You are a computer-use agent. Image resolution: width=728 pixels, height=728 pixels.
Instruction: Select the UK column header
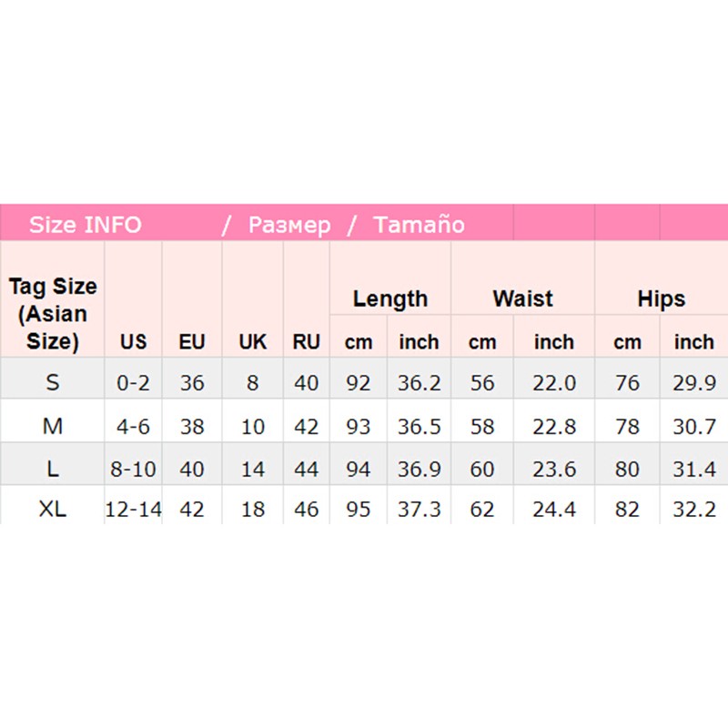click(253, 342)
